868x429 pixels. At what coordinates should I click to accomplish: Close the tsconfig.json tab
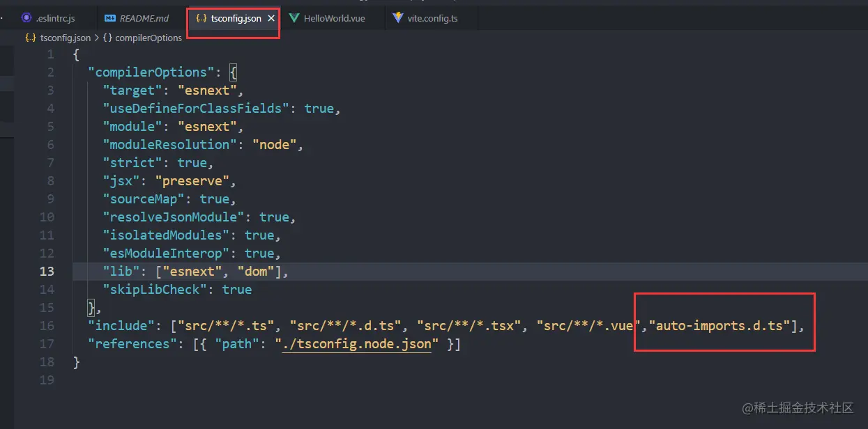[271, 19]
